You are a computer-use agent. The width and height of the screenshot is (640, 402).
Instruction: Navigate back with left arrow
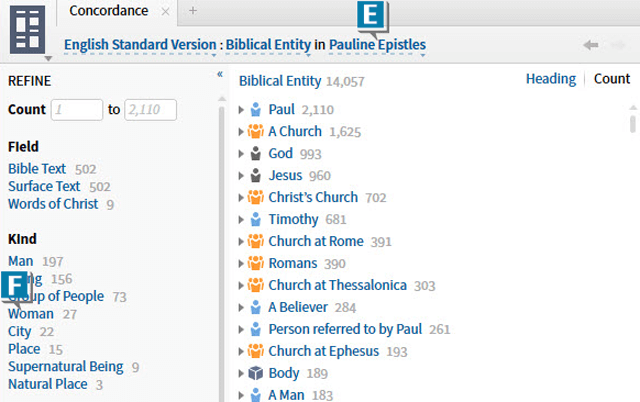coord(591,45)
